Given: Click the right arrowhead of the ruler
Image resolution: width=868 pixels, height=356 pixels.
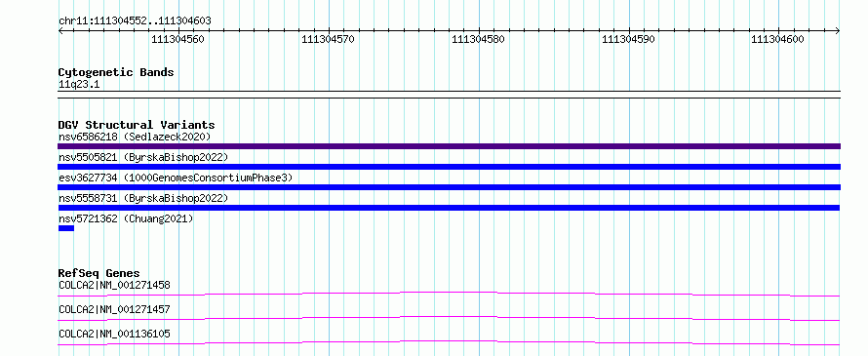Looking at the screenshot, I should (838, 30).
